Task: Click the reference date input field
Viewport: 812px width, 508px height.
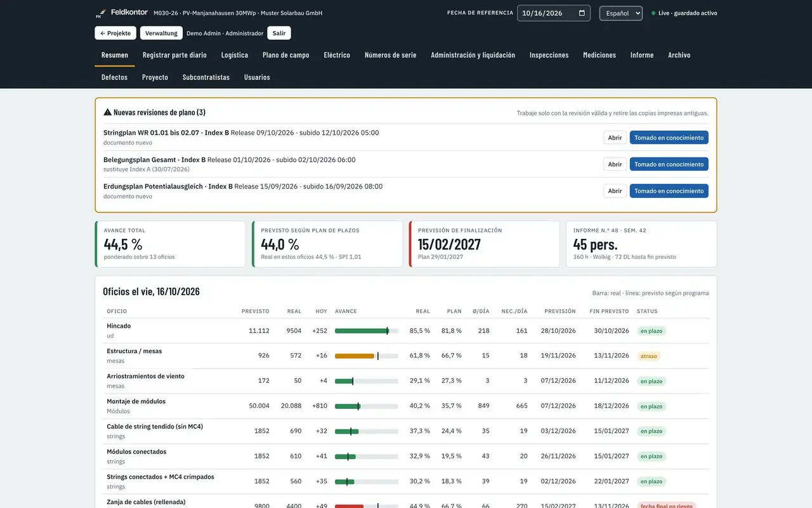Action: point(554,13)
